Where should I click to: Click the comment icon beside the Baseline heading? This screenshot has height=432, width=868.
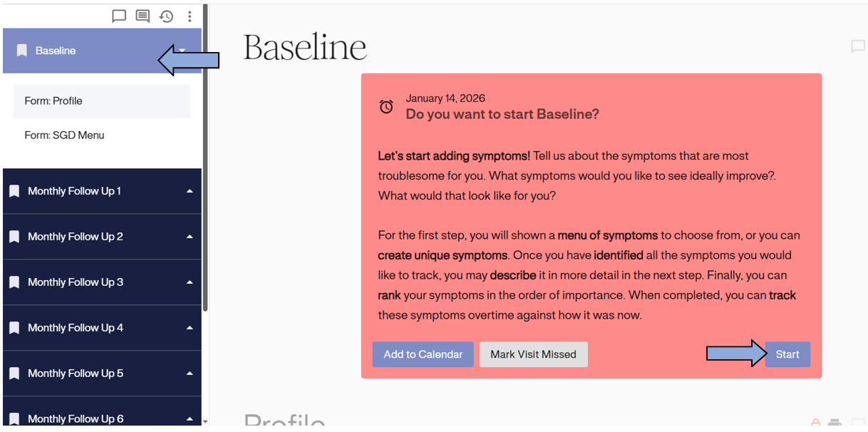(858, 46)
